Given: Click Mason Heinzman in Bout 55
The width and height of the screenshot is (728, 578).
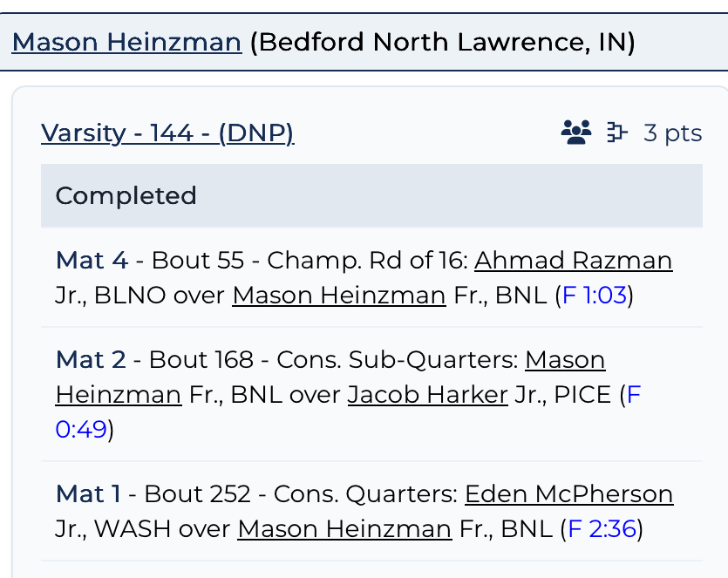Looking at the screenshot, I should [x=339, y=296].
